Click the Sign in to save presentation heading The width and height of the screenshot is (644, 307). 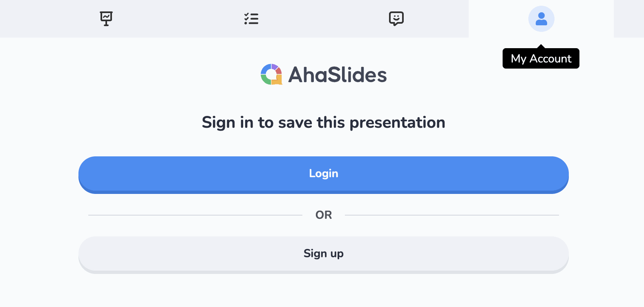(323, 122)
